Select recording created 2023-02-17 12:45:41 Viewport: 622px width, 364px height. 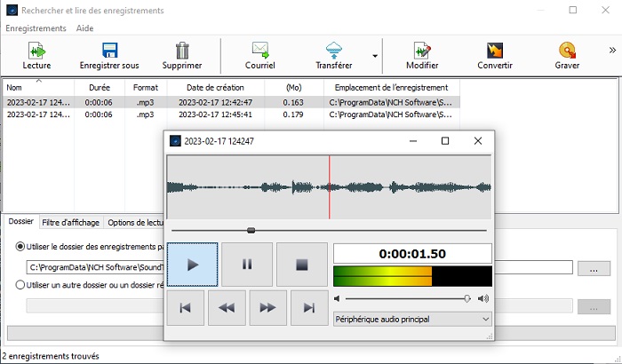coord(231,115)
